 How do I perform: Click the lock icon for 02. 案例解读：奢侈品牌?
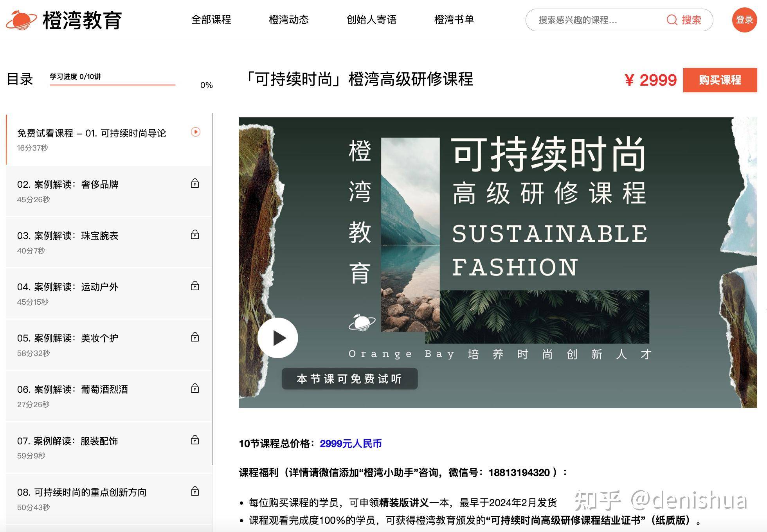(195, 183)
